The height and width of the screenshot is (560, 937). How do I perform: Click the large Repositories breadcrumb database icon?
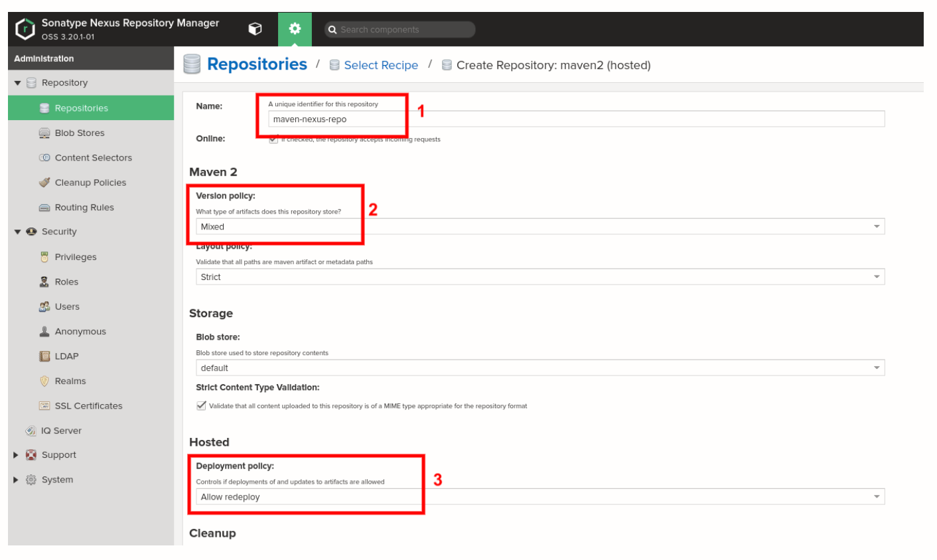(192, 64)
